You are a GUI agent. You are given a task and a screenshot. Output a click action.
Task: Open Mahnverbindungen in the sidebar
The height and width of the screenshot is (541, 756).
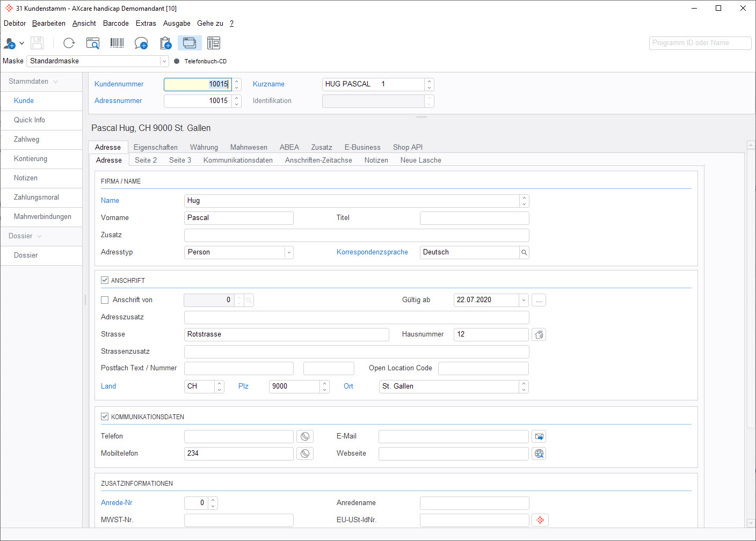coord(41,217)
